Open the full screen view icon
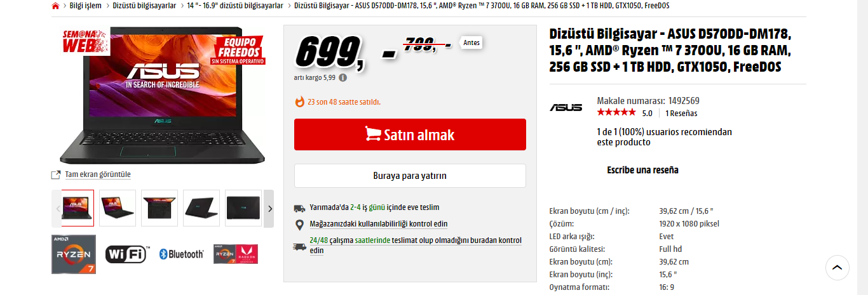The height and width of the screenshot is (295, 868). [56, 174]
